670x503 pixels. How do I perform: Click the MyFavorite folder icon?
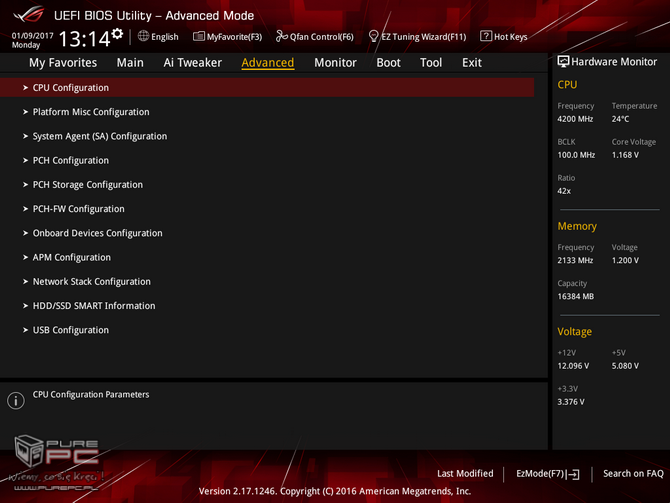(x=199, y=36)
